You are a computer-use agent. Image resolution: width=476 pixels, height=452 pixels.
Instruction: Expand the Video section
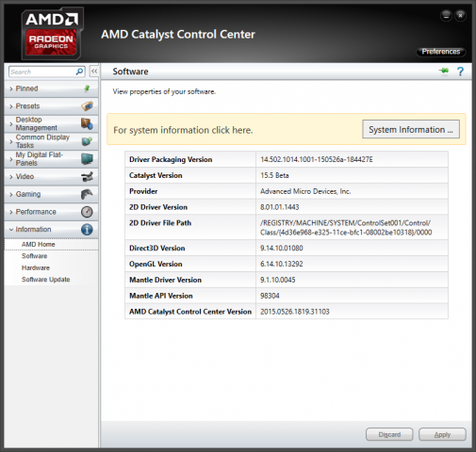point(51,176)
